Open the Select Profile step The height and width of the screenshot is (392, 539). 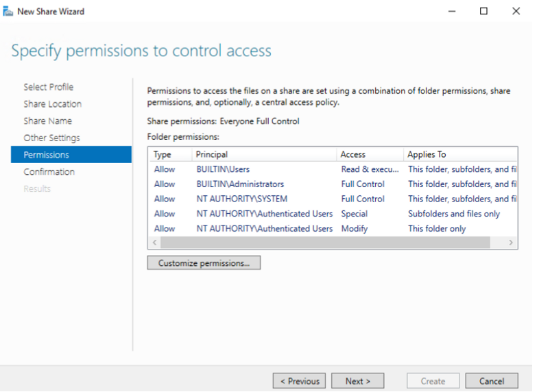48,87
